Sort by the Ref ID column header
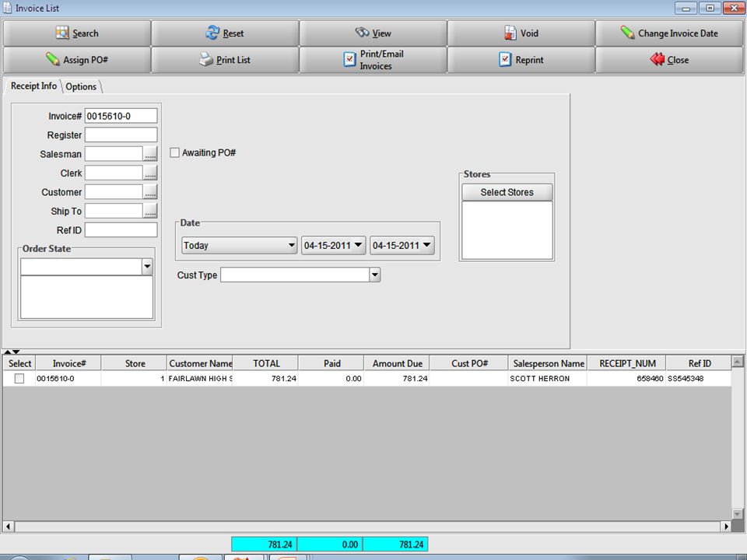The height and width of the screenshot is (560, 747). [x=699, y=363]
